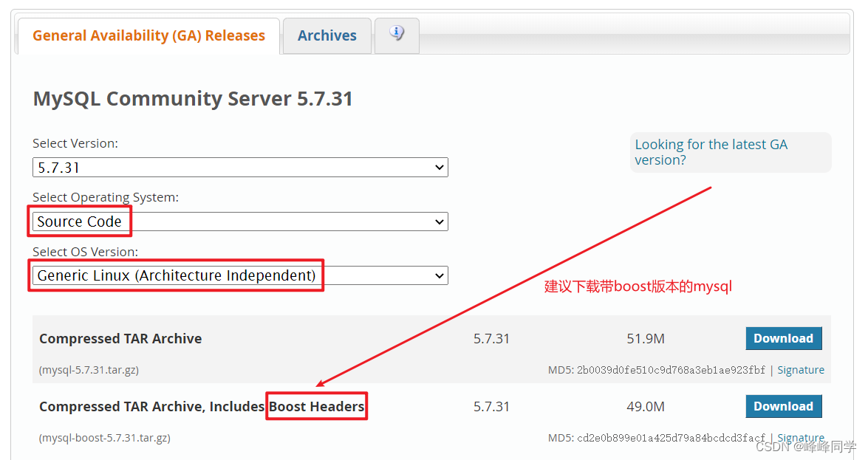Open the Select OS Version dropdown (Generic Linux)

240,275
